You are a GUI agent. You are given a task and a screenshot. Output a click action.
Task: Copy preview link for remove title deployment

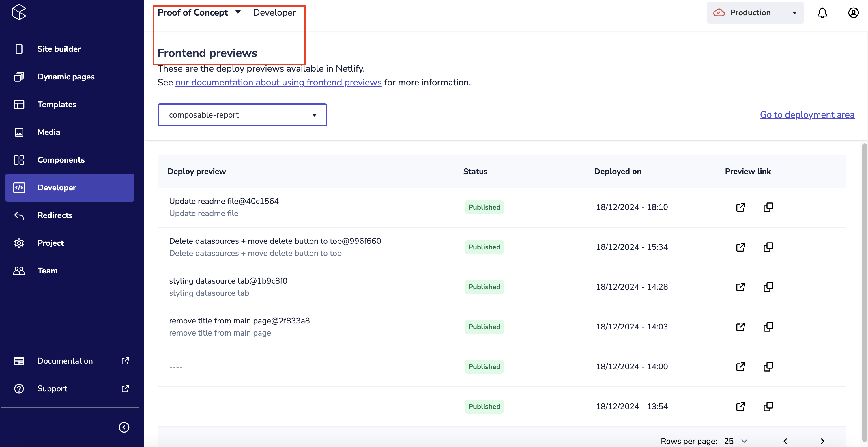coord(768,327)
